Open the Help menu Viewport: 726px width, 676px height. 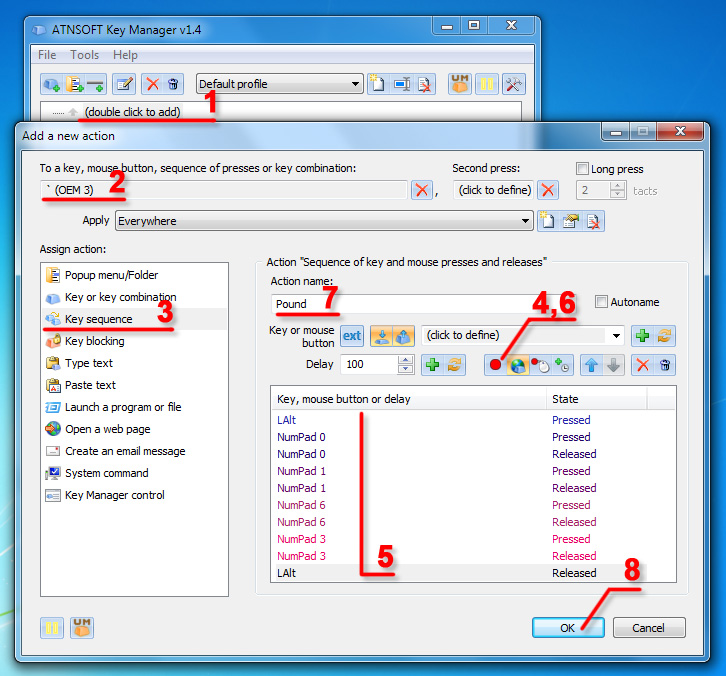[125, 55]
